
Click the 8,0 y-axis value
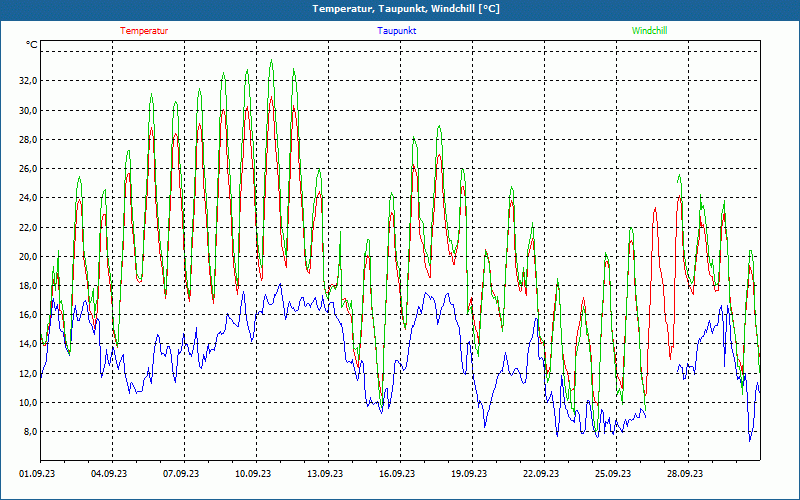pyautogui.click(x=30, y=431)
